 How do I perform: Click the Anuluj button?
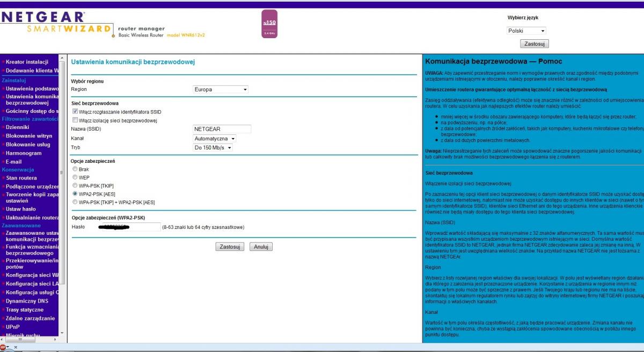click(x=261, y=247)
